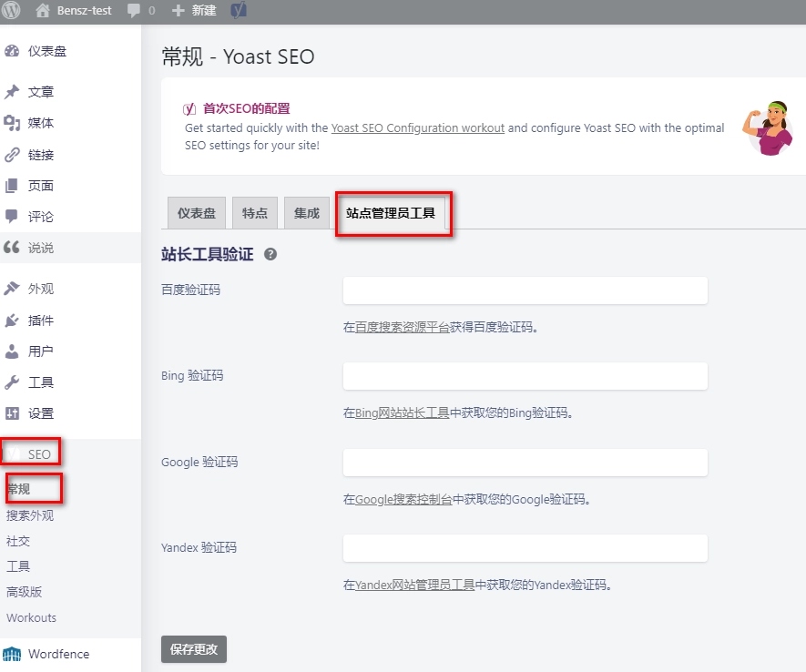806x672 pixels.
Task: Click the media icon for 媒体
Action: point(12,123)
